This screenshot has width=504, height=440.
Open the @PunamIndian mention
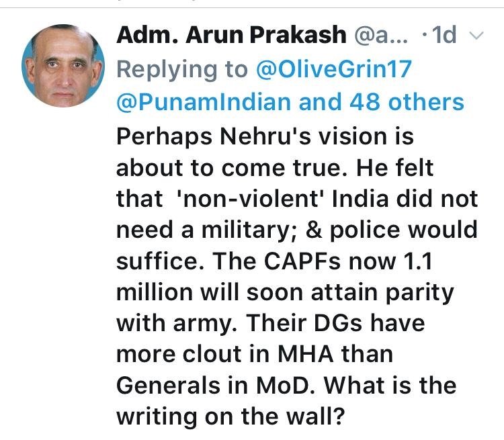[205, 102]
